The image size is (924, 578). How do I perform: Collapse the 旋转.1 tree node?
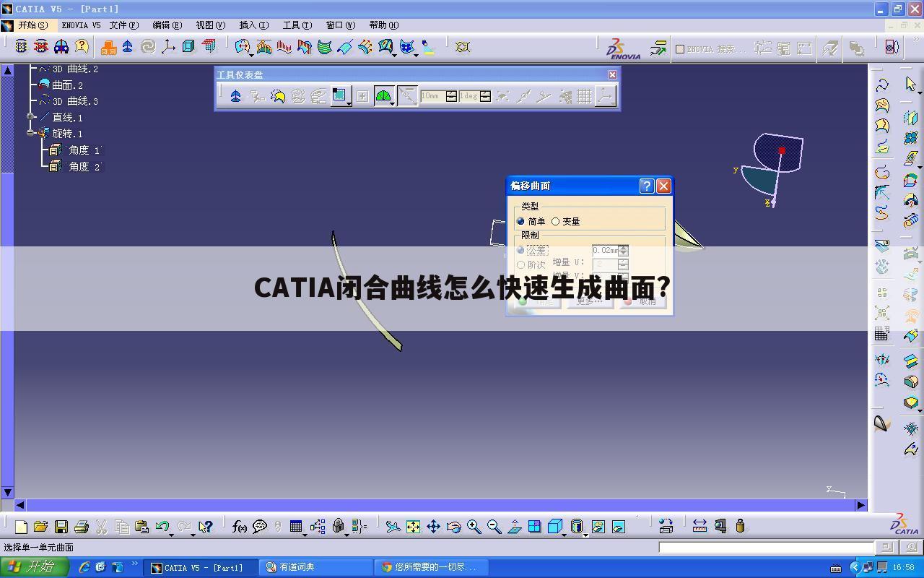click(x=30, y=133)
